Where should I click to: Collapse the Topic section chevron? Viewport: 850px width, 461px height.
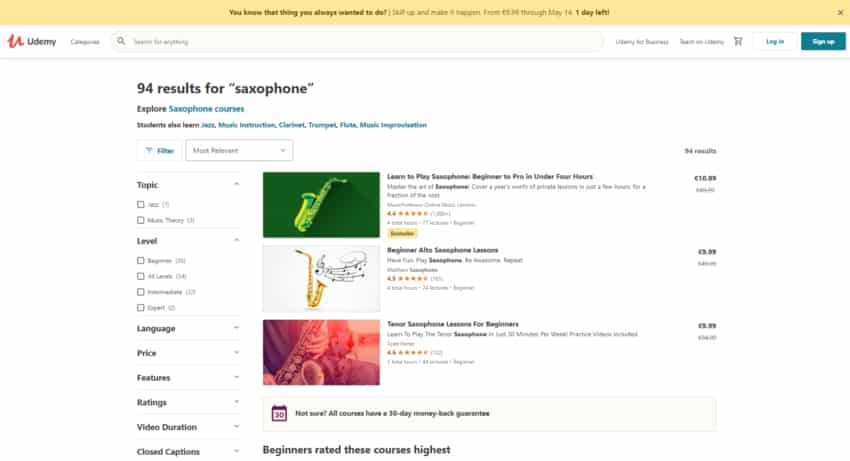click(236, 184)
